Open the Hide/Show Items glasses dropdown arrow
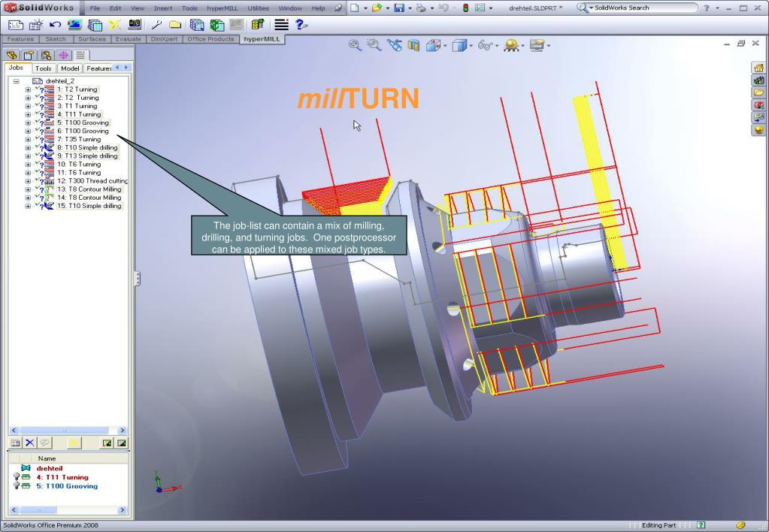 coord(497,46)
